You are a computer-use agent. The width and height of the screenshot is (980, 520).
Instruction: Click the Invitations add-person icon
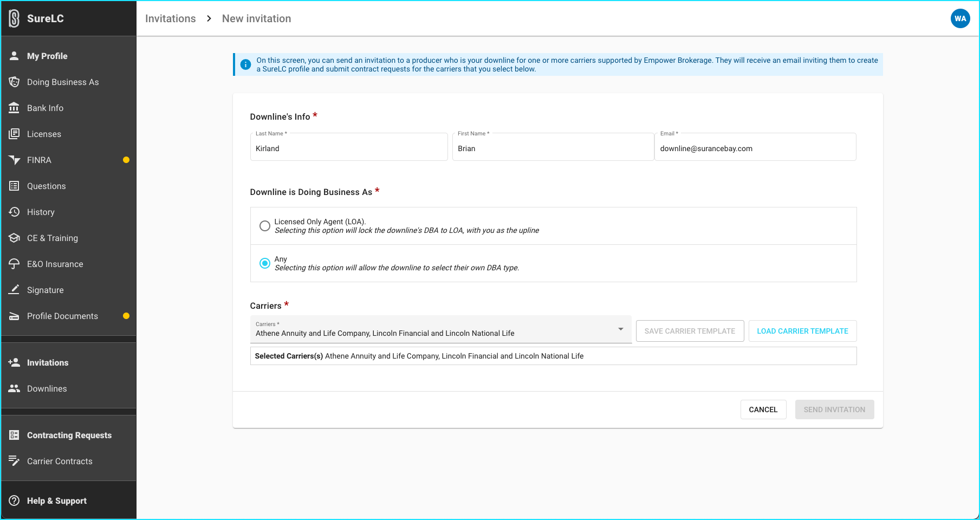click(x=15, y=362)
